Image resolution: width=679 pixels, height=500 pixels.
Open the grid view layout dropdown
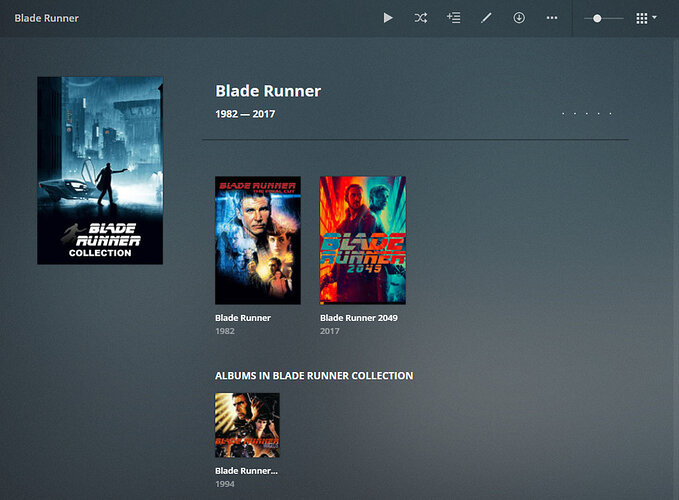point(646,18)
